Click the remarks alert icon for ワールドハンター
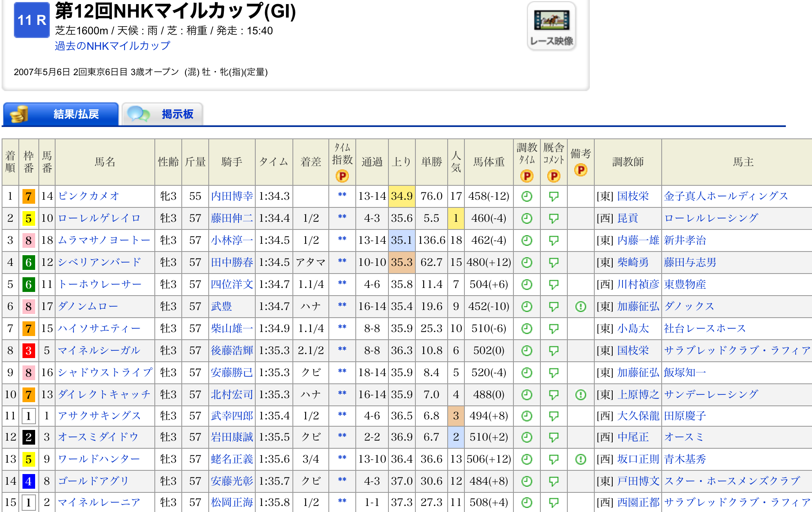This screenshot has width=812, height=512. click(580, 459)
